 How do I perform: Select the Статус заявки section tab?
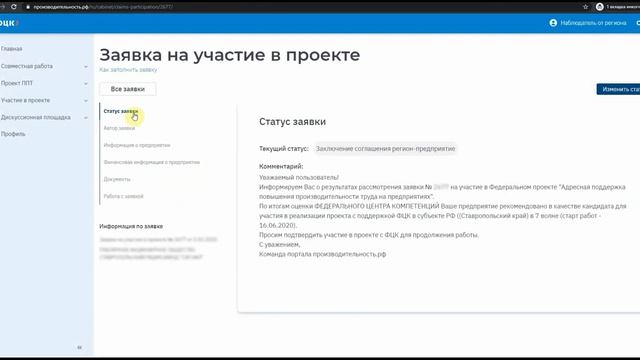(x=121, y=111)
